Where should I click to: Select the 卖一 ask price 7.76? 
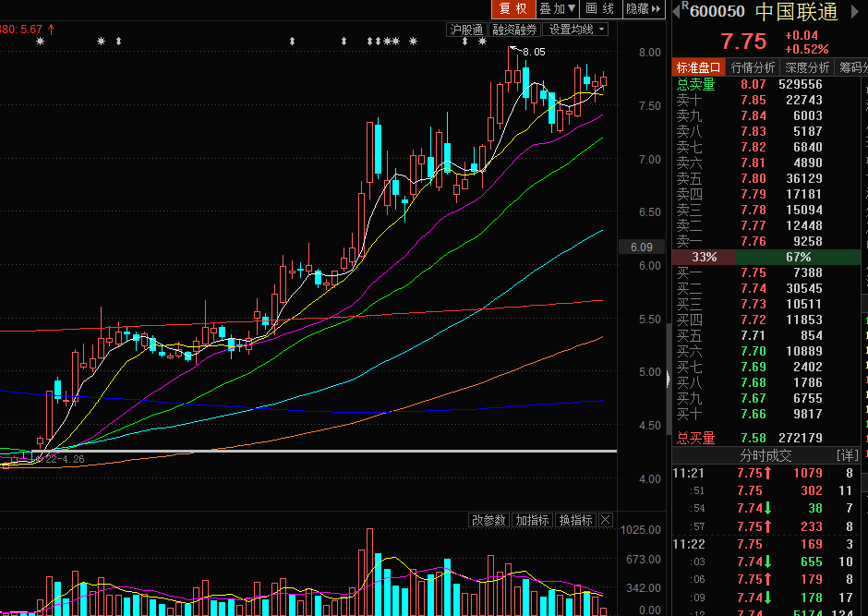(x=753, y=241)
